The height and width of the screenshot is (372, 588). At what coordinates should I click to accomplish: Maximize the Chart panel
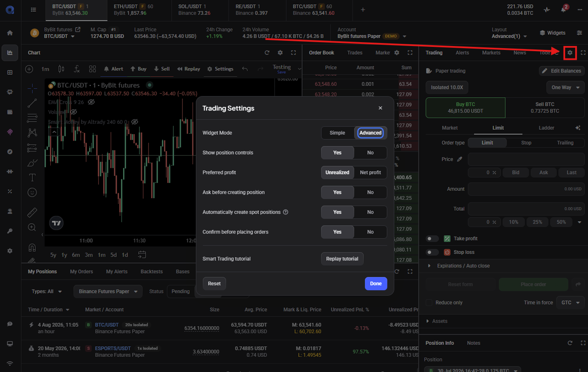[294, 52]
